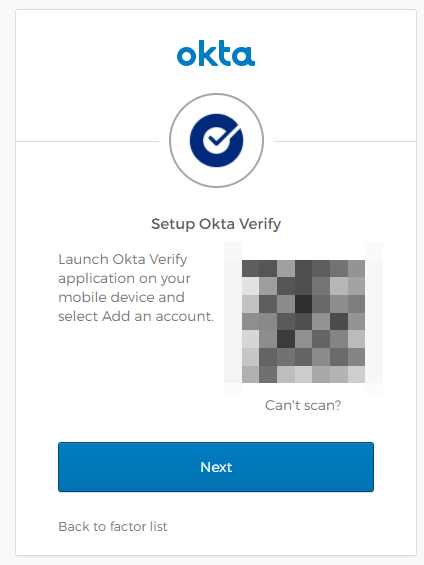
Task: Click the Okta Verify checkmark badge icon
Action: [217, 141]
